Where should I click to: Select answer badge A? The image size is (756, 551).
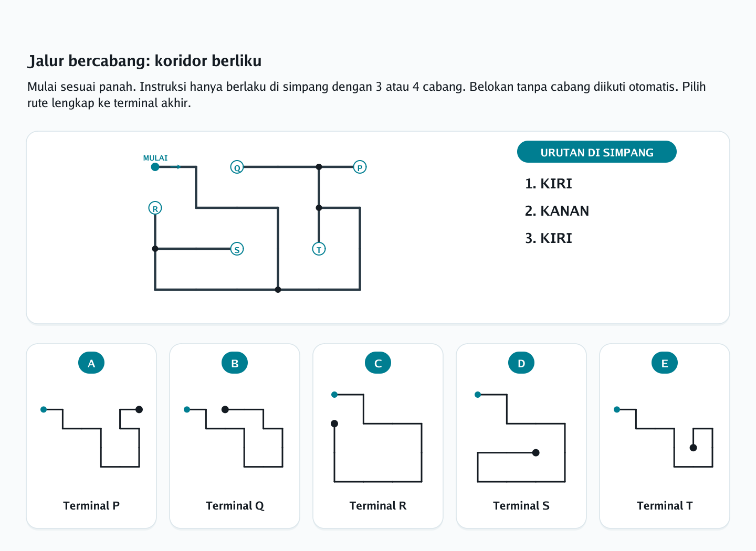[91, 363]
